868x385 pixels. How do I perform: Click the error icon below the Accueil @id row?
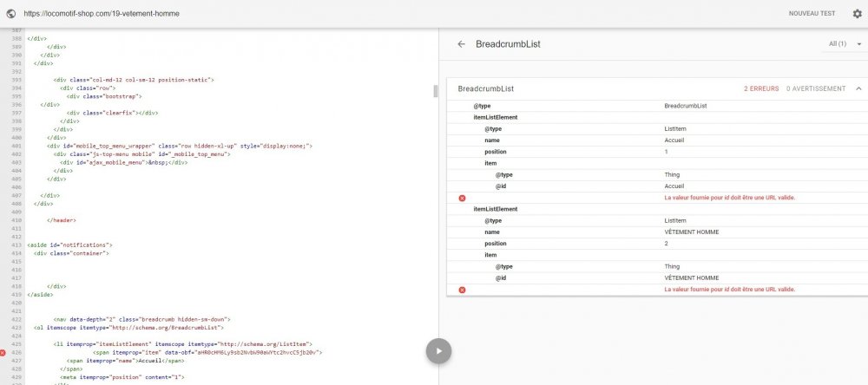click(463, 198)
